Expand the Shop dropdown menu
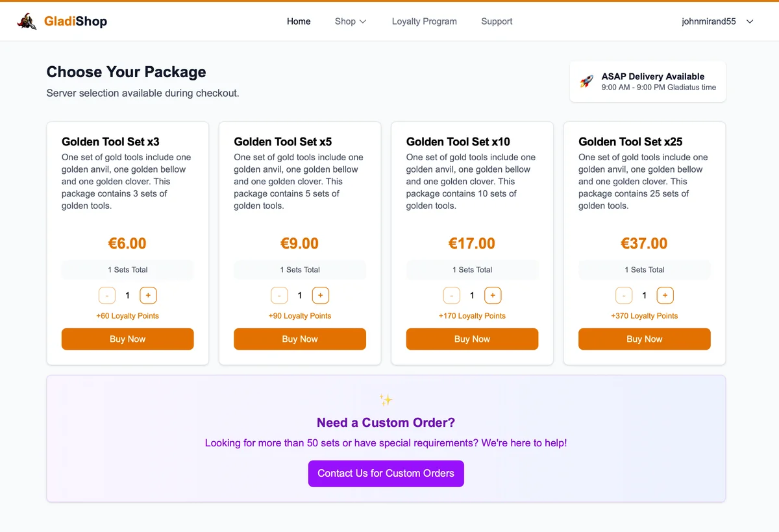This screenshot has height=532, width=779. click(351, 21)
